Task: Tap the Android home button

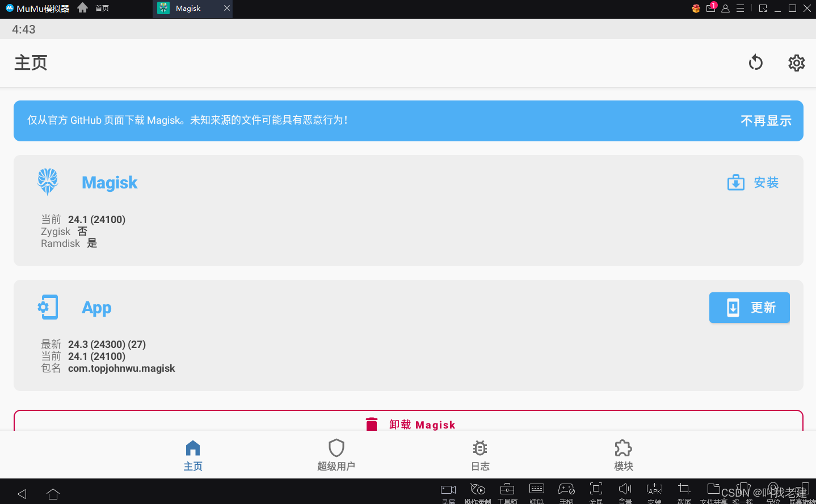Action: pos(53,494)
